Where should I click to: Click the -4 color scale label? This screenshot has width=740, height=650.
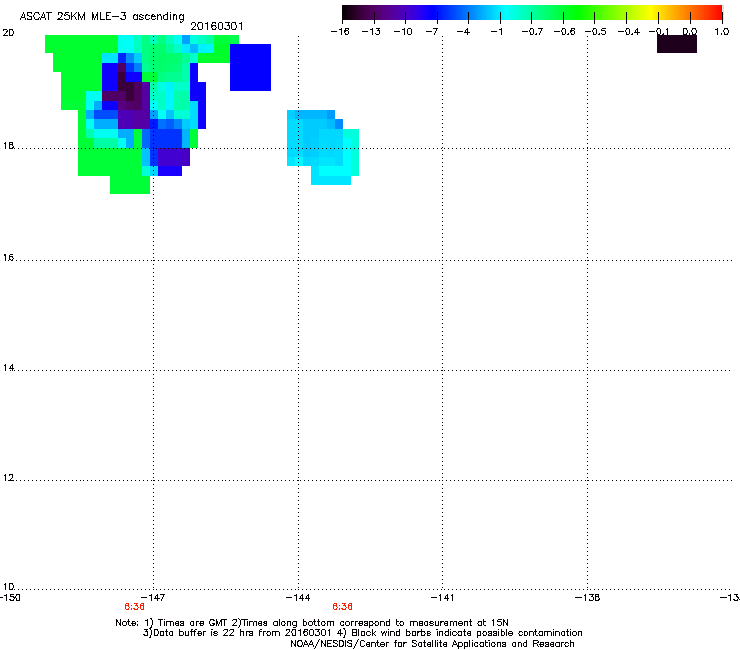tap(463, 32)
